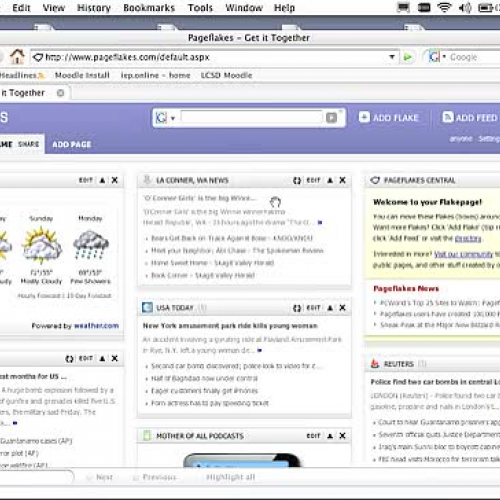The height and width of the screenshot is (500, 500).
Task: Open Eager customers finally get iPhones headline
Action: (x=204, y=391)
